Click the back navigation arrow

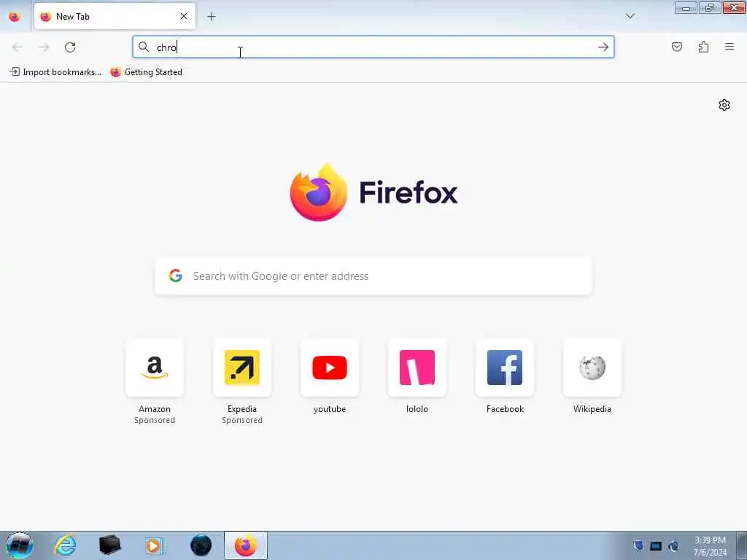[x=18, y=47]
